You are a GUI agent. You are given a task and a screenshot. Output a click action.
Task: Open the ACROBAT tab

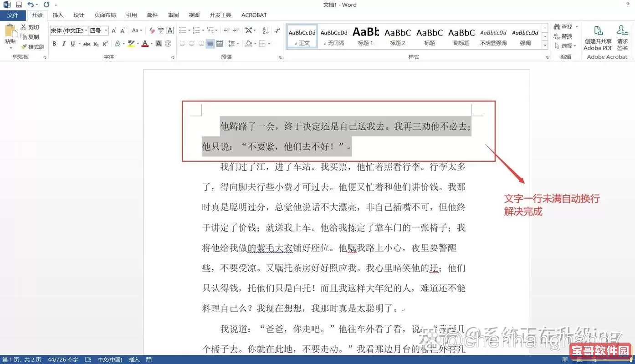[254, 15]
